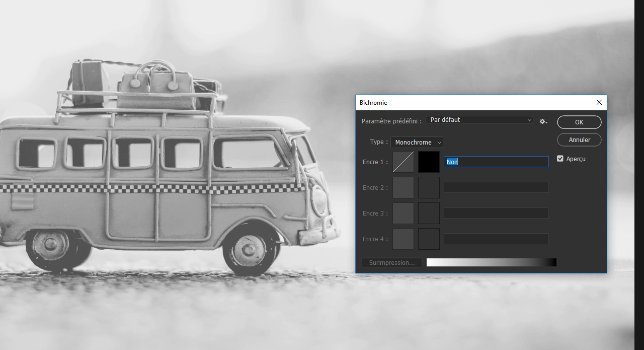The height and width of the screenshot is (350, 644).
Task: Click the black Encre 1 color swatch
Action: click(429, 162)
